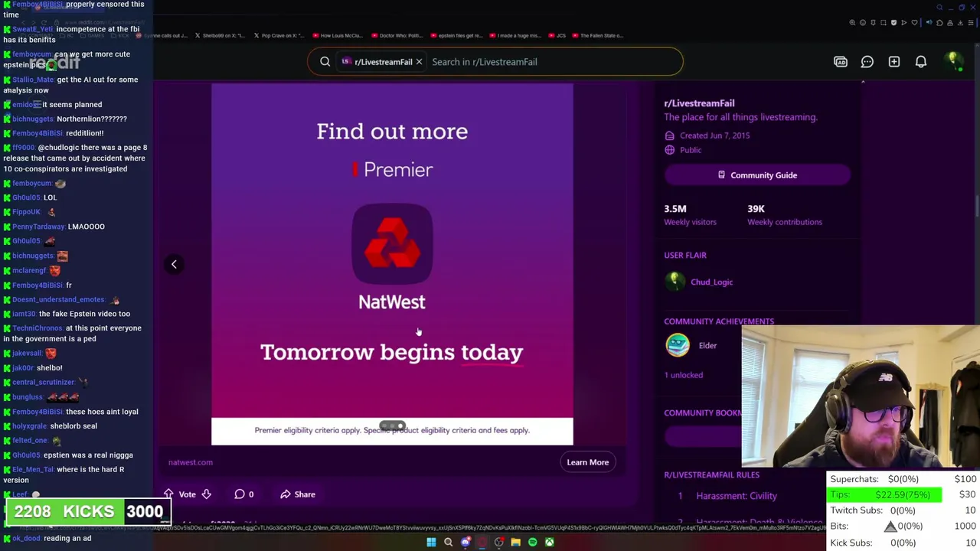980x551 pixels.
Task: Open the Community Guide
Action: tap(757, 175)
